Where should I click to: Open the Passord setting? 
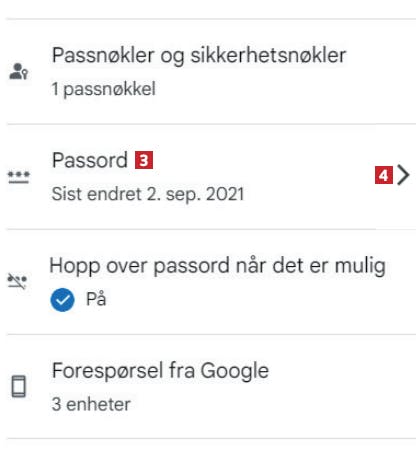point(211,177)
